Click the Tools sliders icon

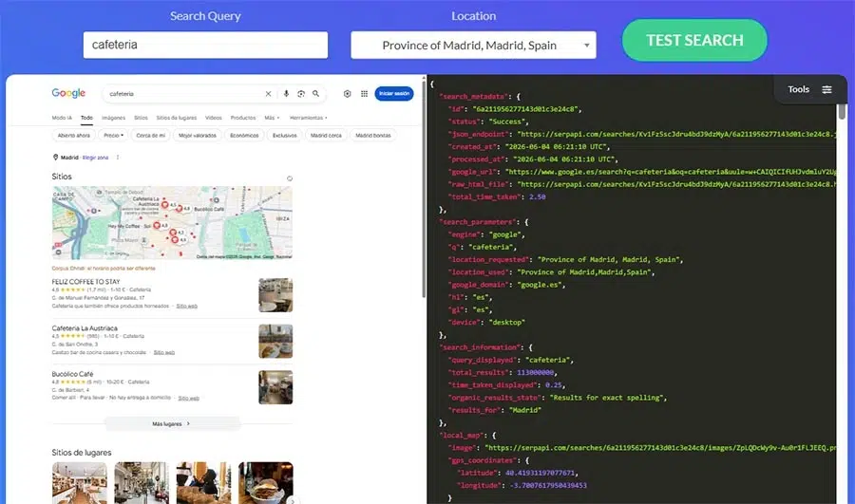pyautogui.click(x=826, y=89)
